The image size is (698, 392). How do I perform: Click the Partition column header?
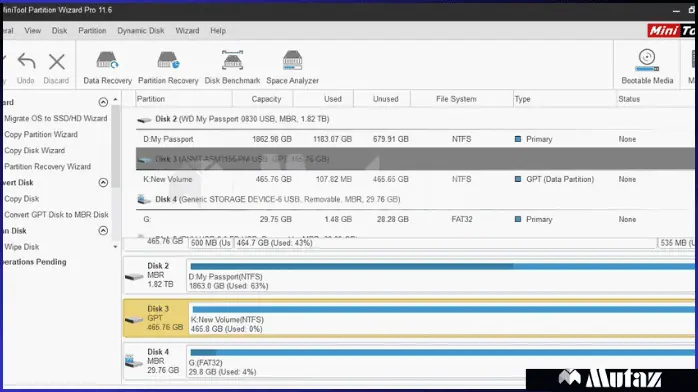pos(183,99)
